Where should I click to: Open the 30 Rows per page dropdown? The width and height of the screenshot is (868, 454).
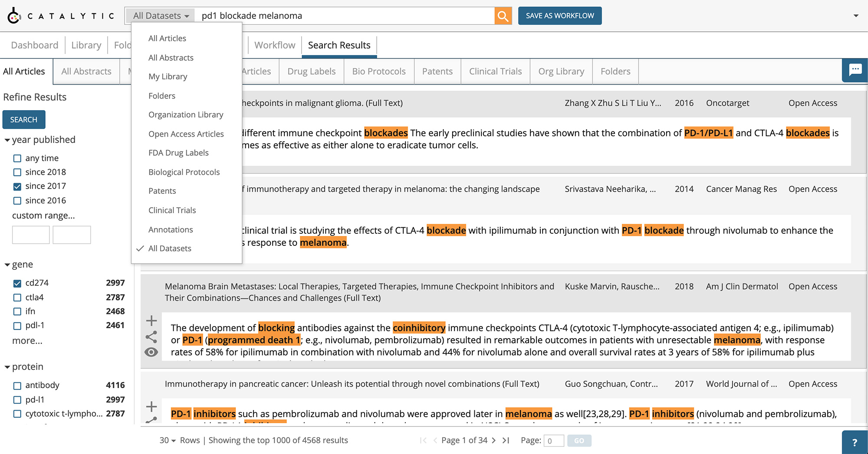168,441
